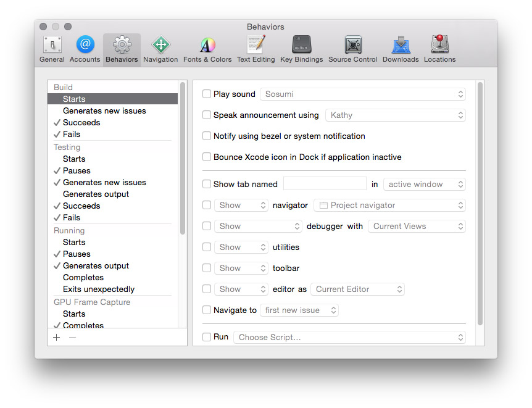This screenshot has width=532, height=408.
Task: Switch to the Navigation preferences pane
Action: pyautogui.click(x=160, y=49)
